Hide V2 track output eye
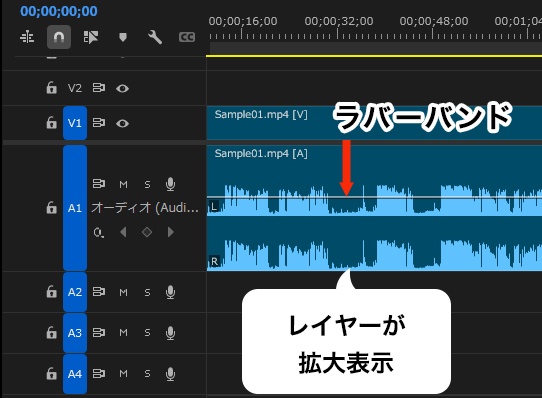 [122, 89]
